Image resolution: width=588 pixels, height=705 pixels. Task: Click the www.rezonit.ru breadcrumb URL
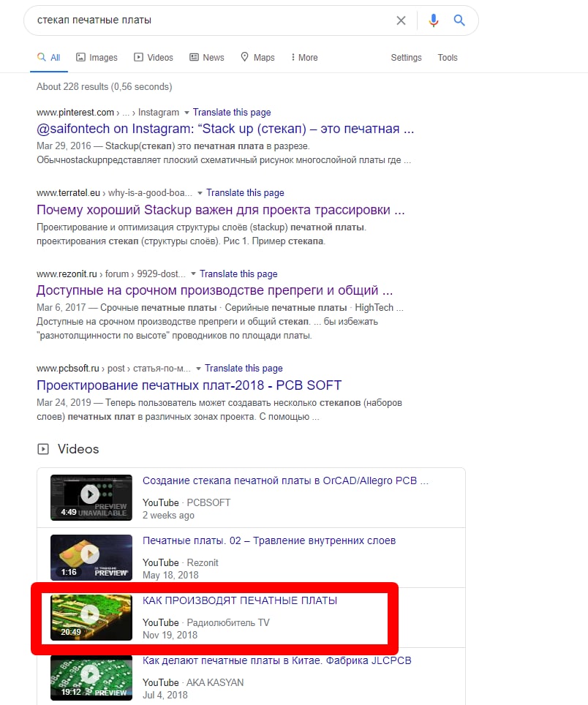point(67,274)
